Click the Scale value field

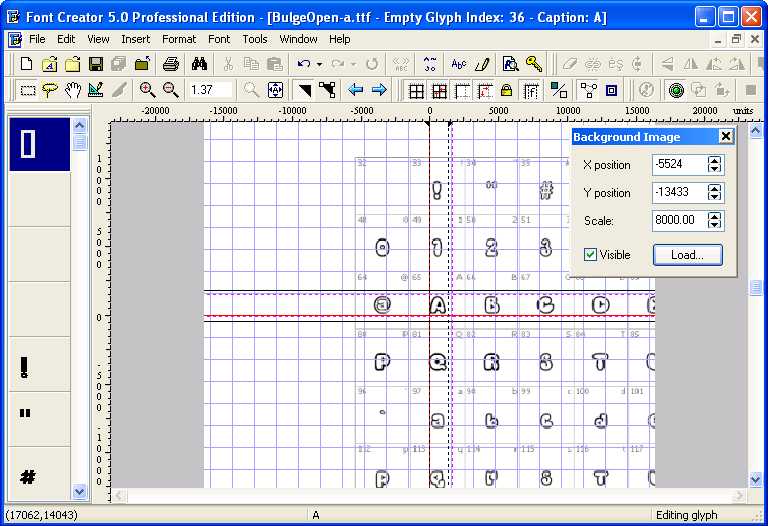click(x=679, y=220)
